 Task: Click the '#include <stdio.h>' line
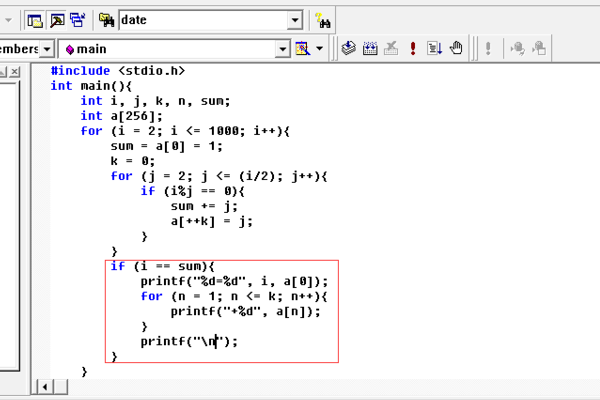118,71
